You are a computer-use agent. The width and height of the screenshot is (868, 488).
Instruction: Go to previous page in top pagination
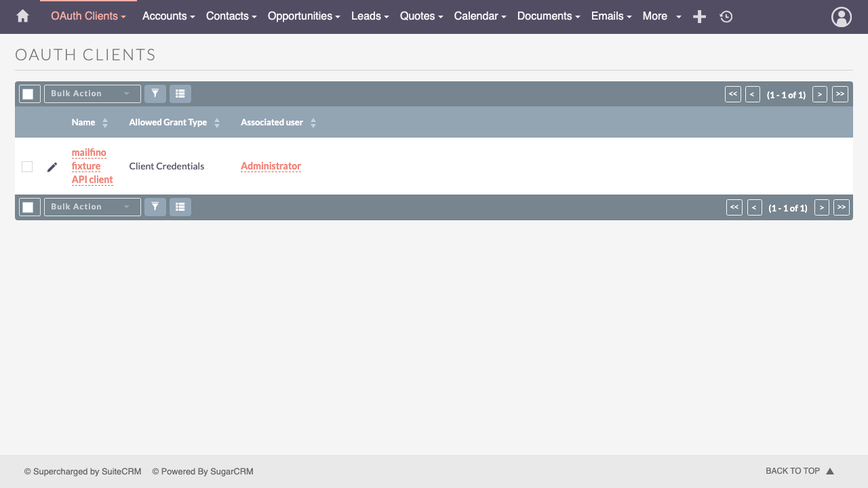tap(753, 94)
